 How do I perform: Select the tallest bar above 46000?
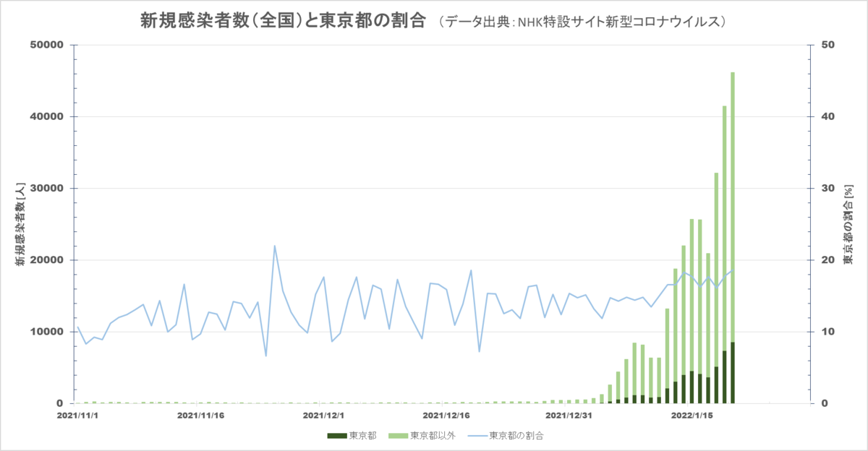733,238
